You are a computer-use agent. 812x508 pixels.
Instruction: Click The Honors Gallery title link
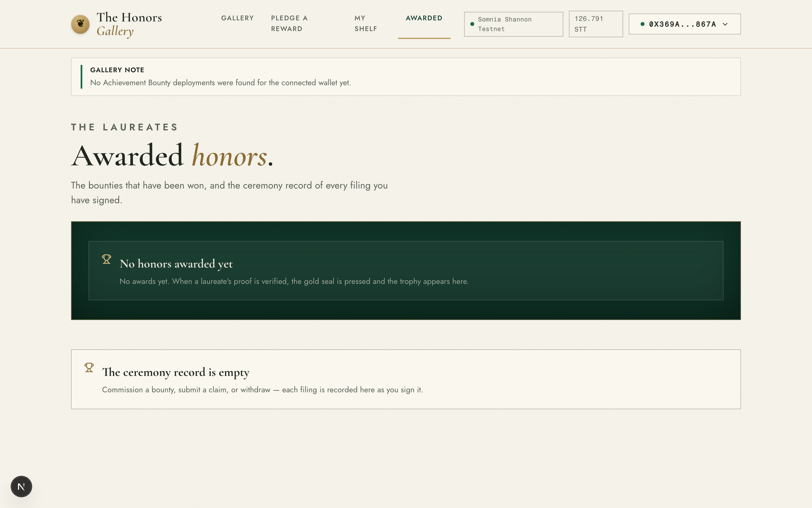point(129,24)
